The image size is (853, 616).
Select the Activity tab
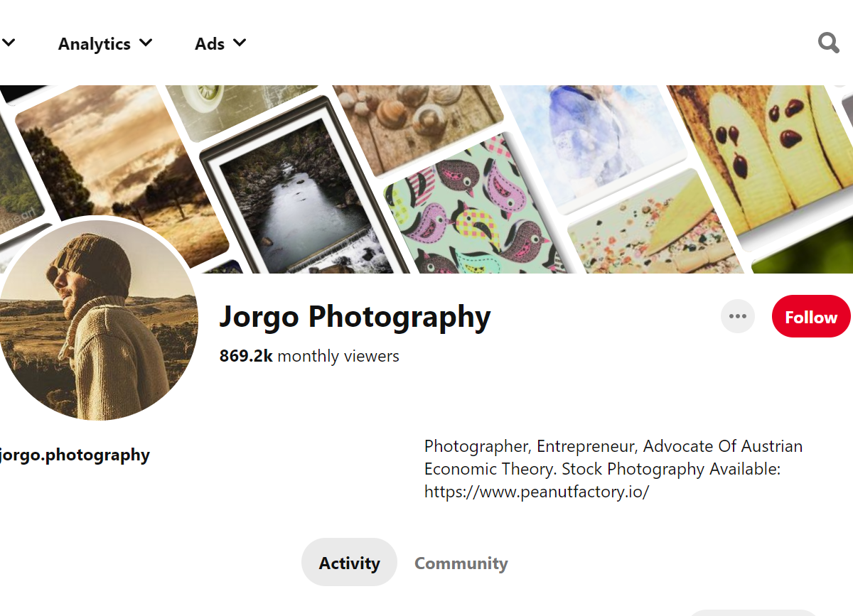(x=349, y=563)
